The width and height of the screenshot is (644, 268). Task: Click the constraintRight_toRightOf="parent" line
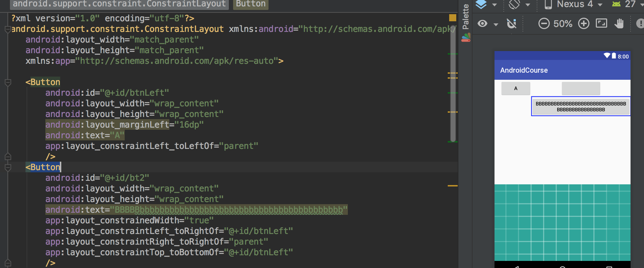tap(157, 242)
